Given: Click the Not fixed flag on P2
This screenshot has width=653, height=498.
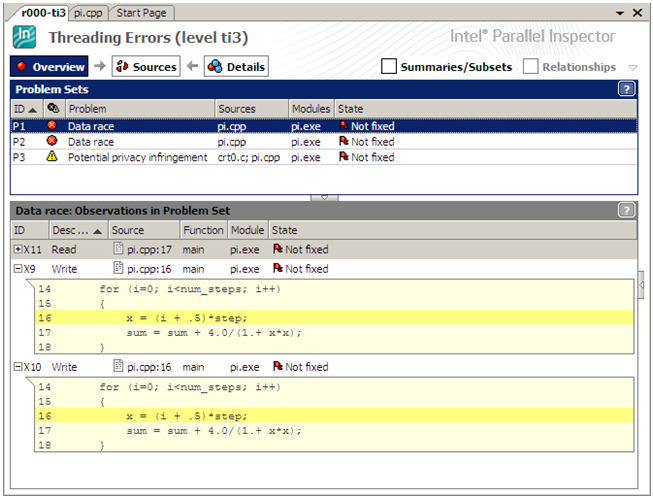Looking at the screenshot, I should 344,141.
